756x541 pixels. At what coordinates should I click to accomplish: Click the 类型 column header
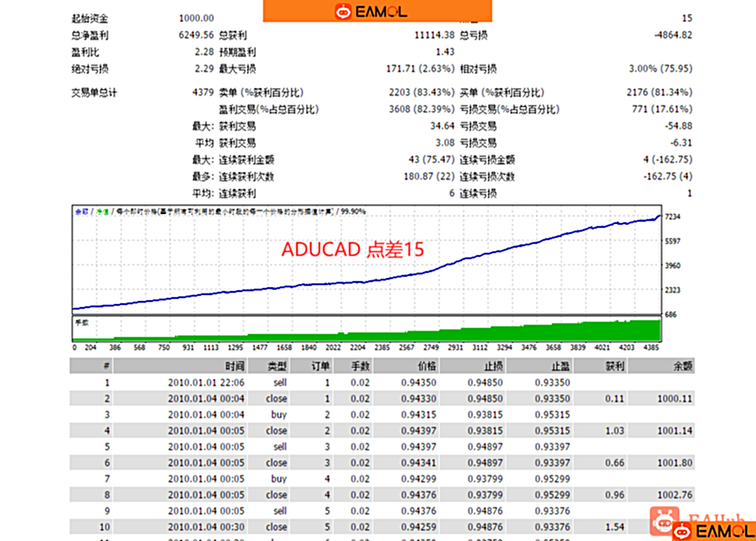pyautogui.click(x=277, y=366)
